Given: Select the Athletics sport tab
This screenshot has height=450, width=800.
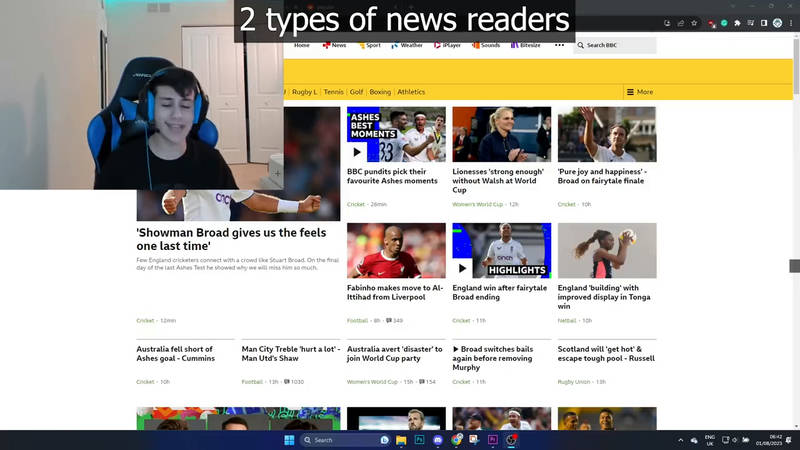Looking at the screenshot, I should [x=411, y=92].
